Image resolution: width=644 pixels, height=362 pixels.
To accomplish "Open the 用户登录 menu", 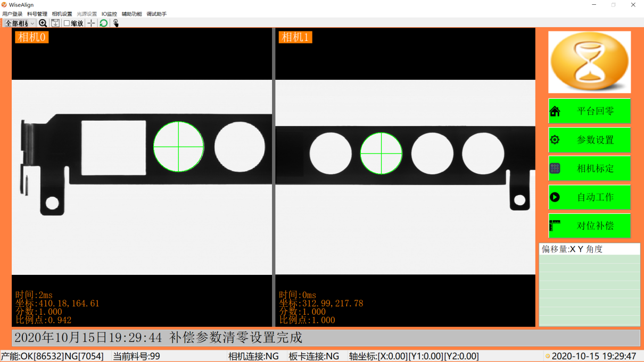I will 12,14.
